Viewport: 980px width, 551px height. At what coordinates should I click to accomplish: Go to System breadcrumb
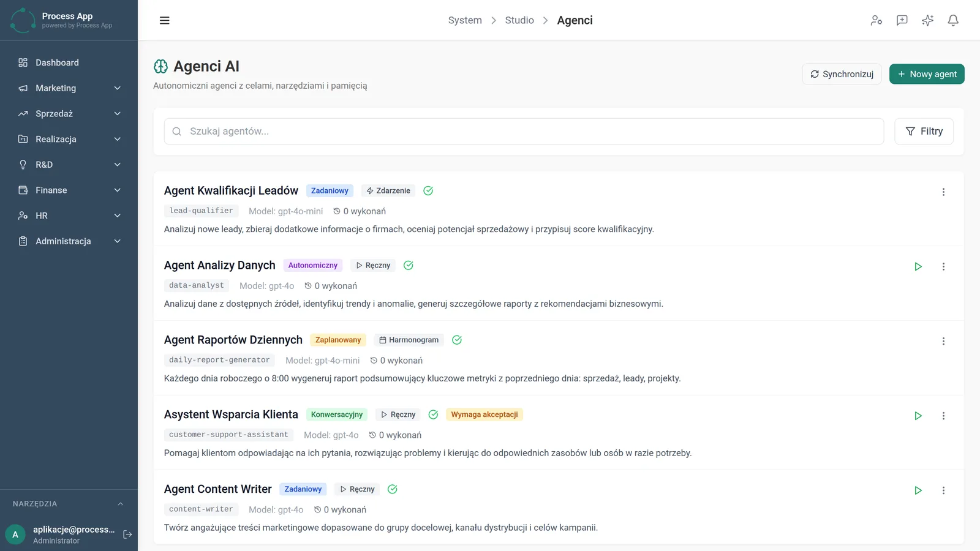point(465,20)
